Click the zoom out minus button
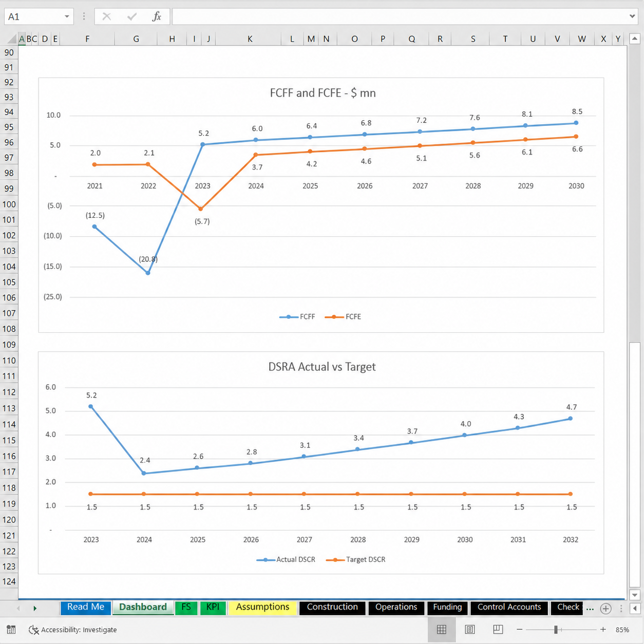The height and width of the screenshot is (644, 644). coord(520,629)
